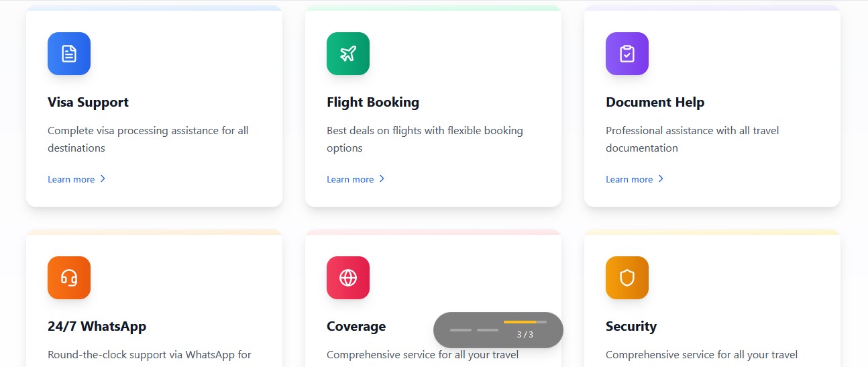Image resolution: width=868 pixels, height=367 pixels.
Task: Click the amber Security shield icon
Action: 627,278
